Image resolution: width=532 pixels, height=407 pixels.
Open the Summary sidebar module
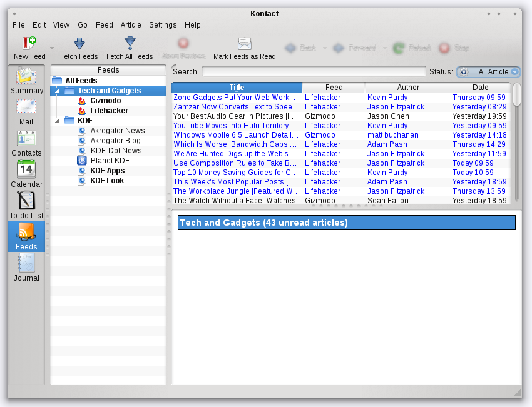(26, 78)
